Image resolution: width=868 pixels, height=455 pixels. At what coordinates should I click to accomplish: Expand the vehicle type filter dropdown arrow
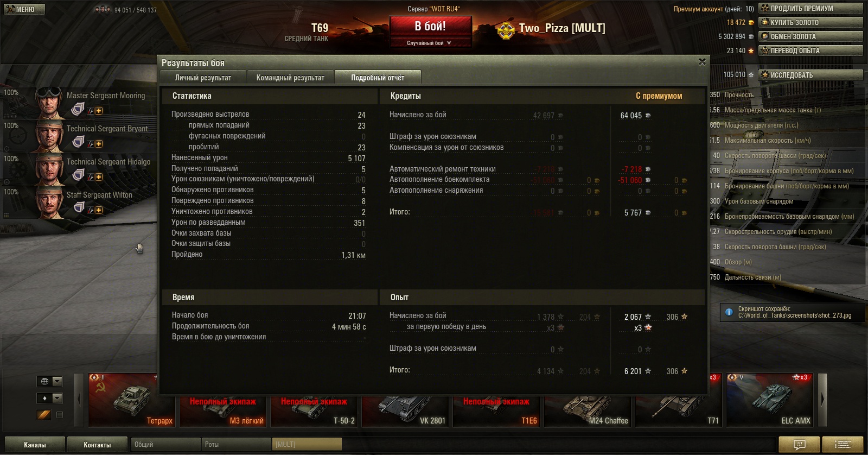(x=58, y=398)
